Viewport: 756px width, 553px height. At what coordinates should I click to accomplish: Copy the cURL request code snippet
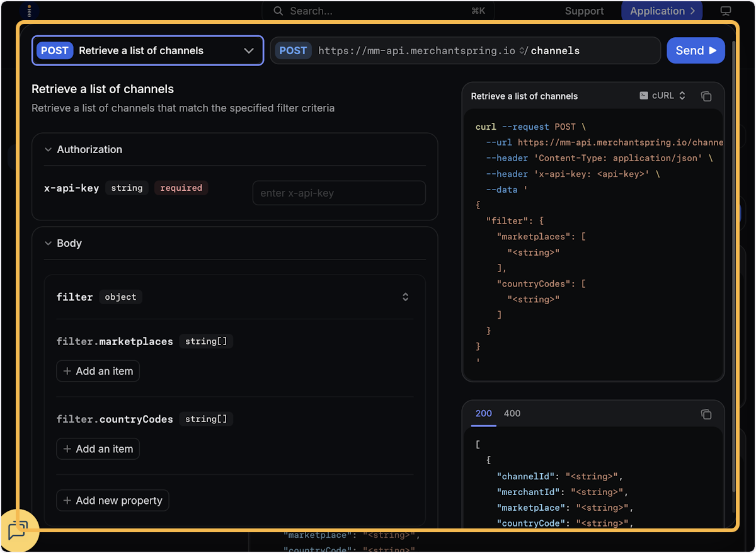pyautogui.click(x=706, y=96)
